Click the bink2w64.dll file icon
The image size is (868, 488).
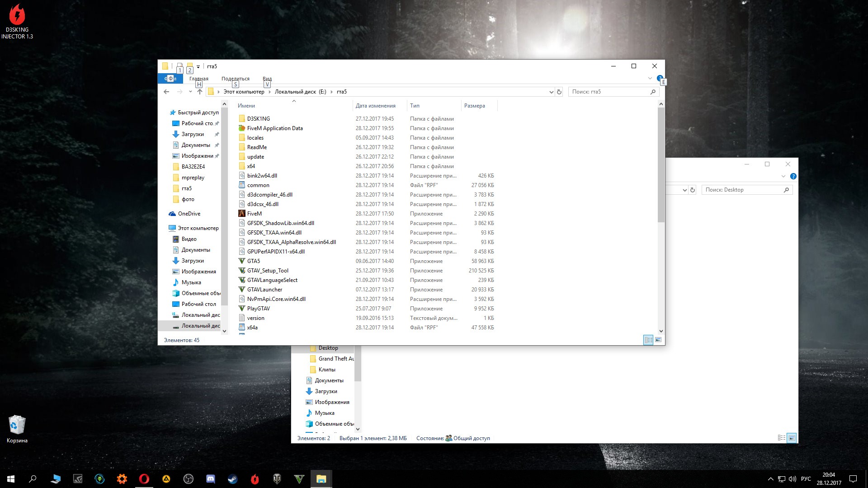242,176
